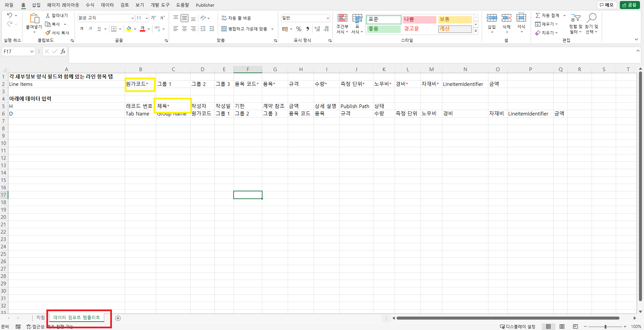Image resolution: width=644 pixels, height=330 pixels.
Task: Apply percent style with the % icon
Action: click(298, 29)
